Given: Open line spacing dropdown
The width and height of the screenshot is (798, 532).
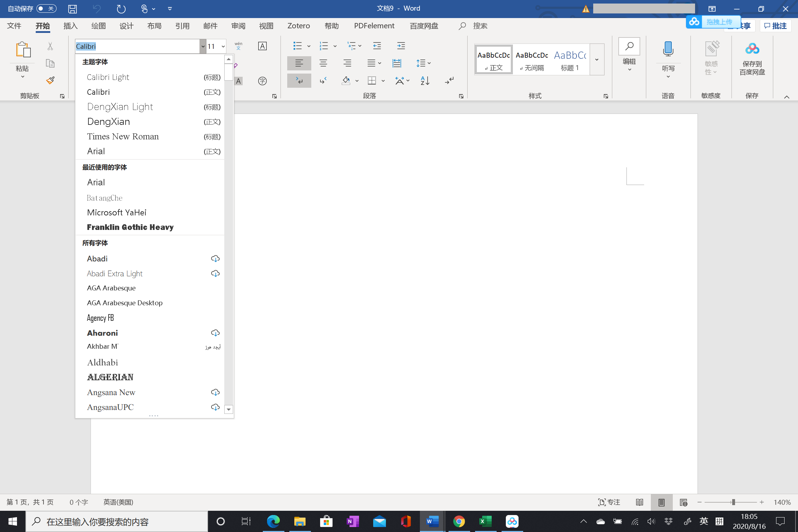Looking at the screenshot, I should point(423,63).
